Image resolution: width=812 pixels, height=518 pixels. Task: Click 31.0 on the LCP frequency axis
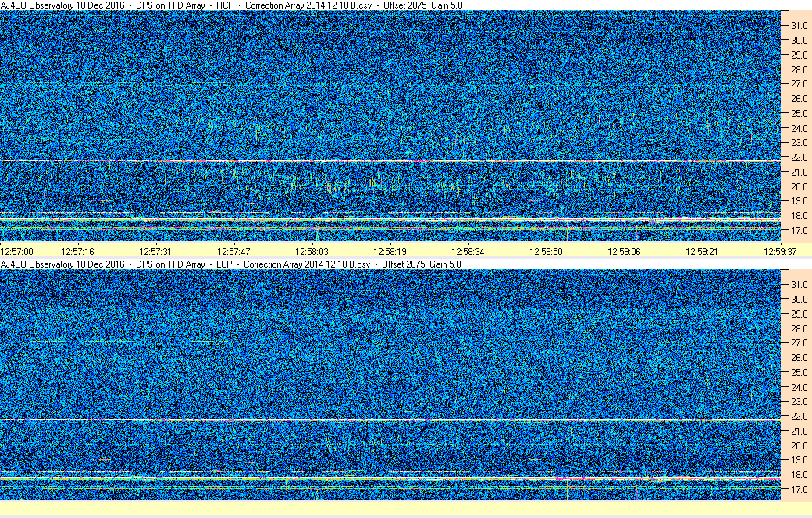pyautogui.click(x=799, y=285)
